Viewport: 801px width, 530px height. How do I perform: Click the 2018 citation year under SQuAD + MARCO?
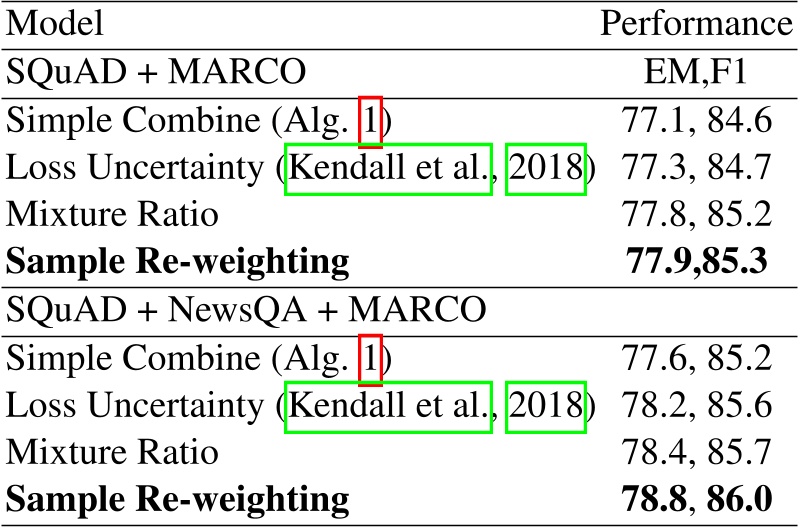[545, 168]
